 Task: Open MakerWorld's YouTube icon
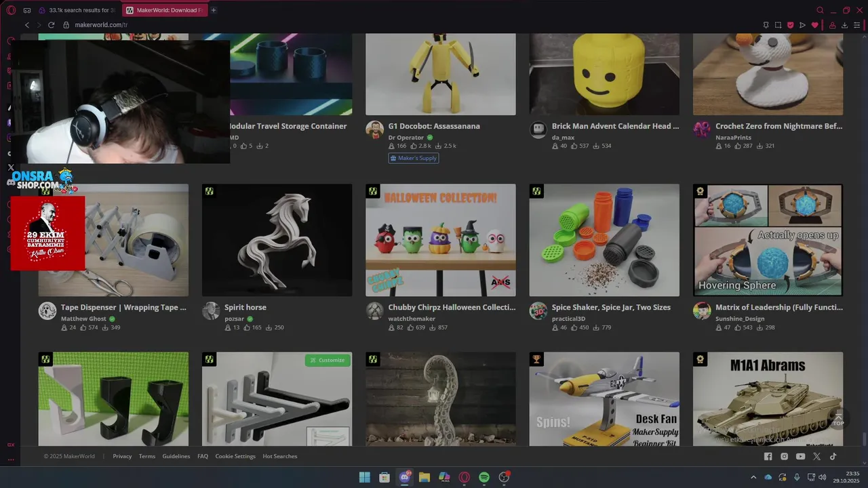coord(800,456)
